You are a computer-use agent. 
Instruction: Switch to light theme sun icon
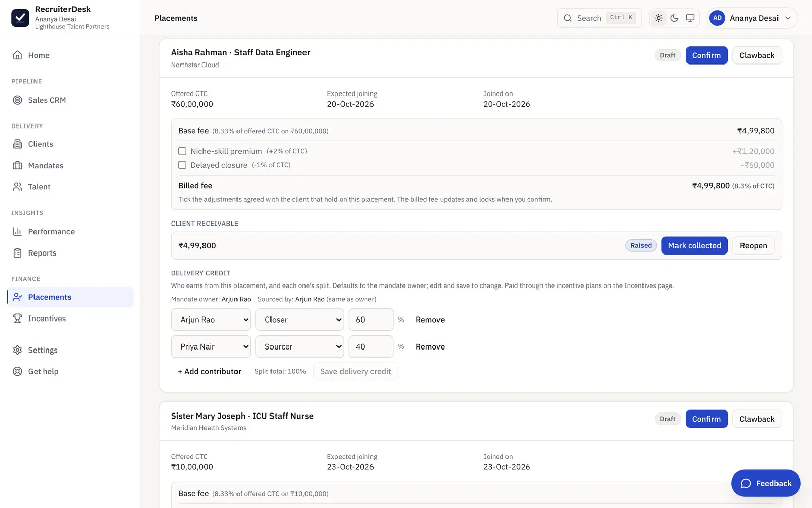click(x=659, y=18)
